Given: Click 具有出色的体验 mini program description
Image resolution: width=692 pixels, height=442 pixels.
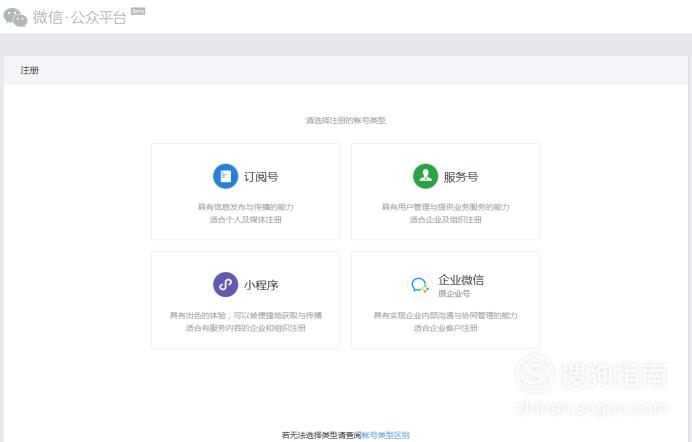Looking at the screenshot, I should click(x=245, y=315).
